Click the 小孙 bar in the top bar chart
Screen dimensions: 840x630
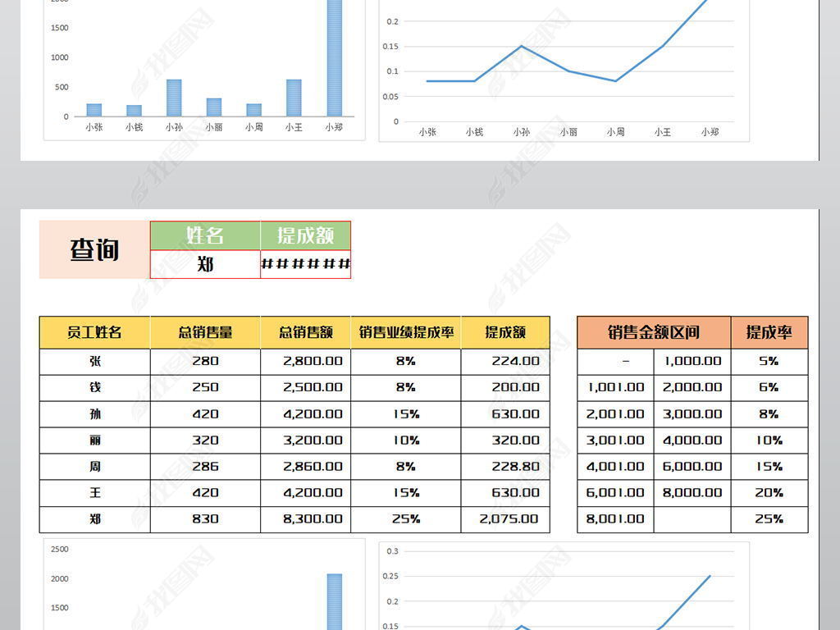point(174,98)
